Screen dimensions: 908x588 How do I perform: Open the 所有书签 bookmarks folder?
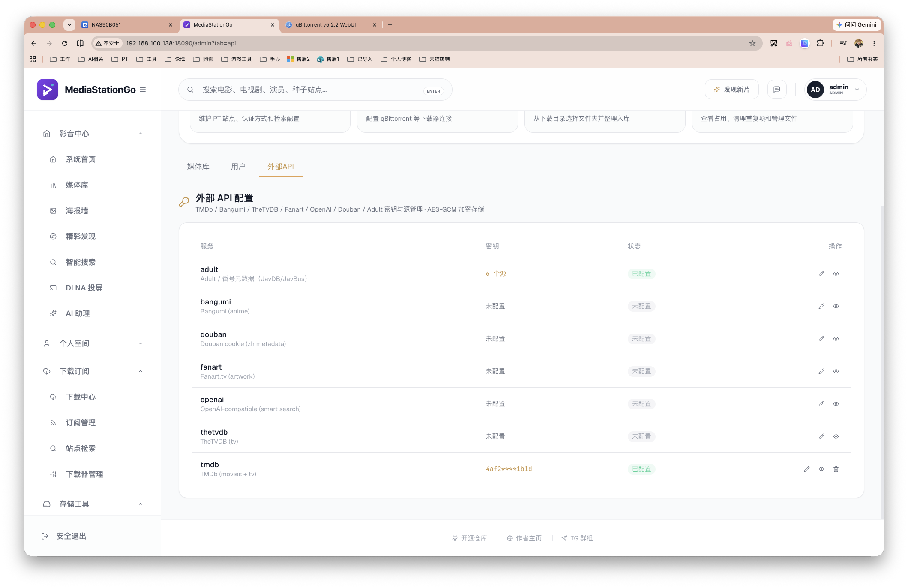click(x=862, y=59)
